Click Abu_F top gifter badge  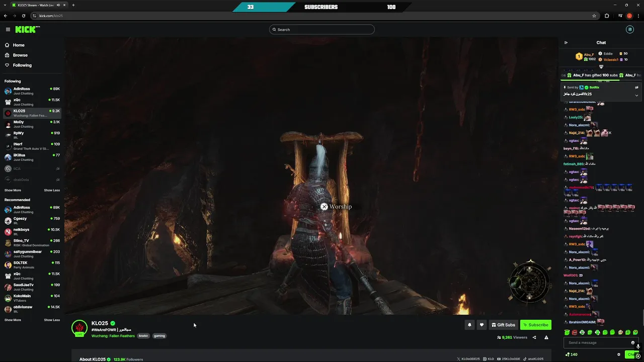pos(579,57)
